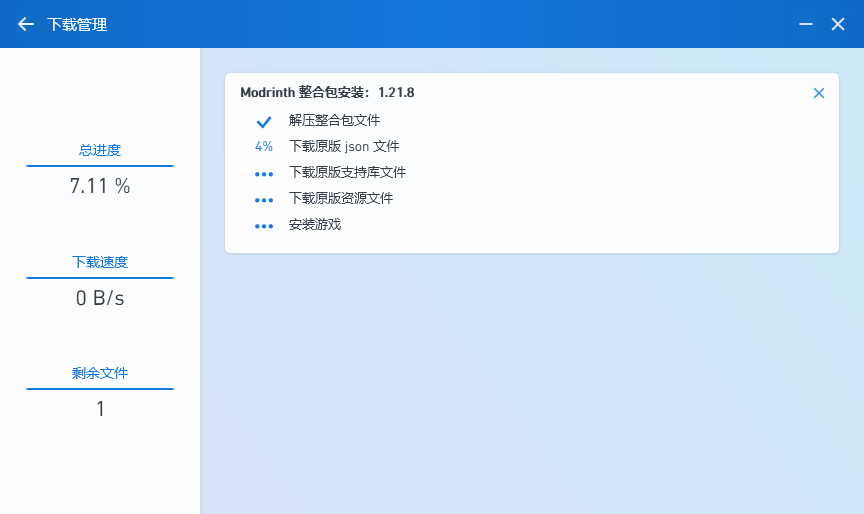Click the pending dots beside 下载原版资源文件
The height and width of the screenshot is (514, 864).
264,199
